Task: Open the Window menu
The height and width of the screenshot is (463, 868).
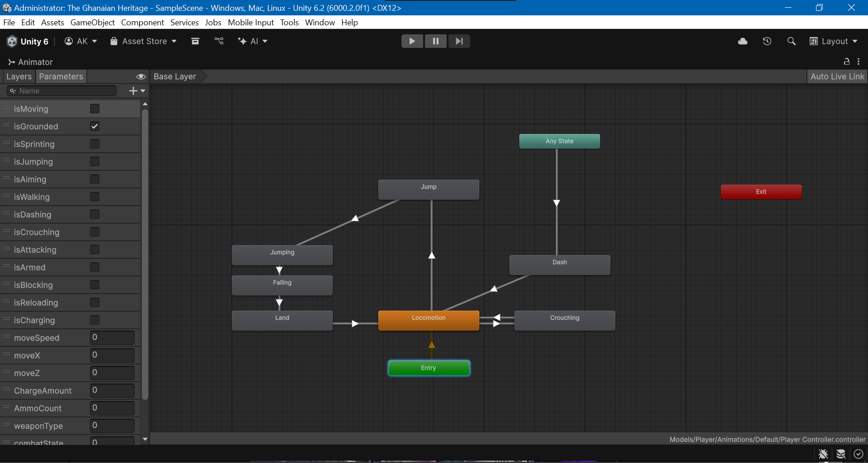Action: coord(320,22)
